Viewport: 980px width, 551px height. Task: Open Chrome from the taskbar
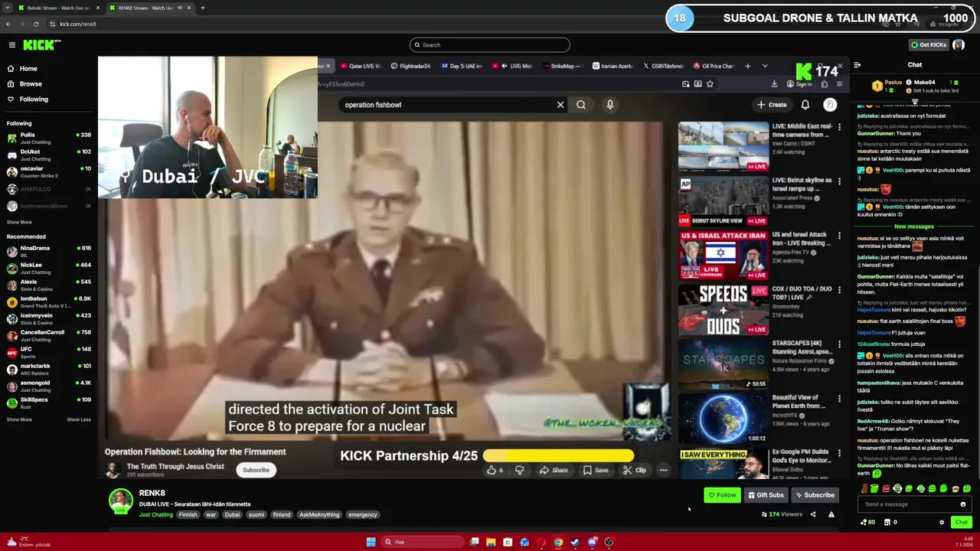[558, 542]
